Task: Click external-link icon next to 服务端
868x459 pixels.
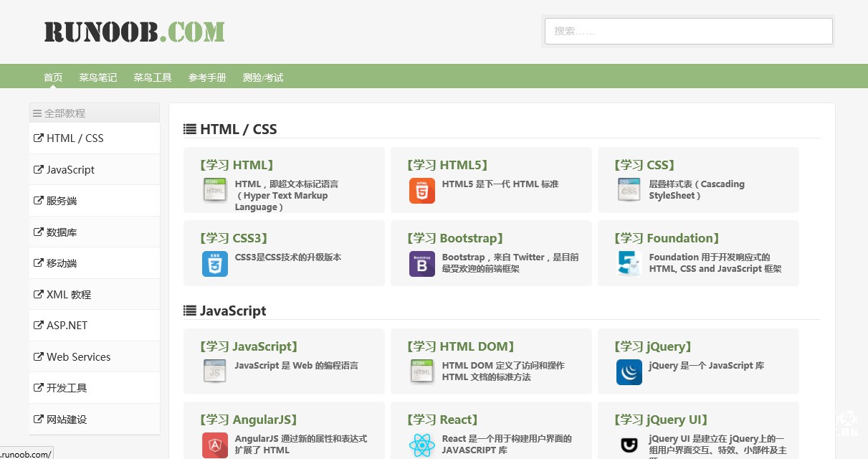Action: 39,201
